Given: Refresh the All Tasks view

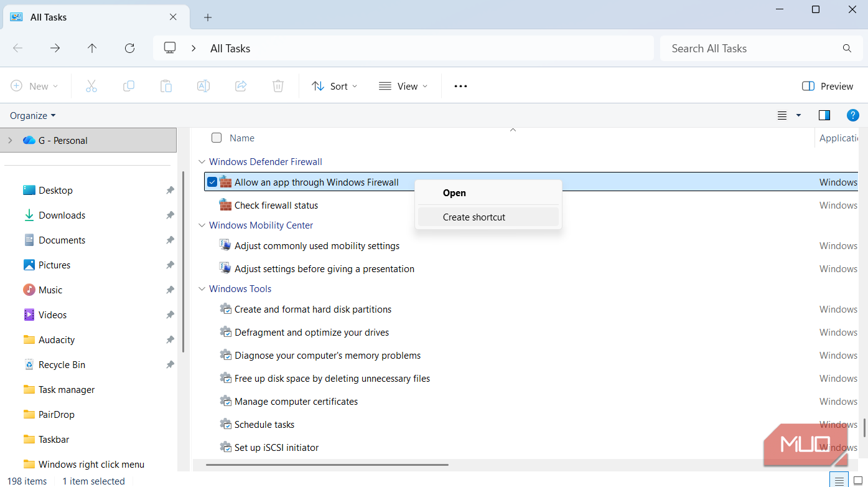Looking at the screenshot, I should (129, 48).
